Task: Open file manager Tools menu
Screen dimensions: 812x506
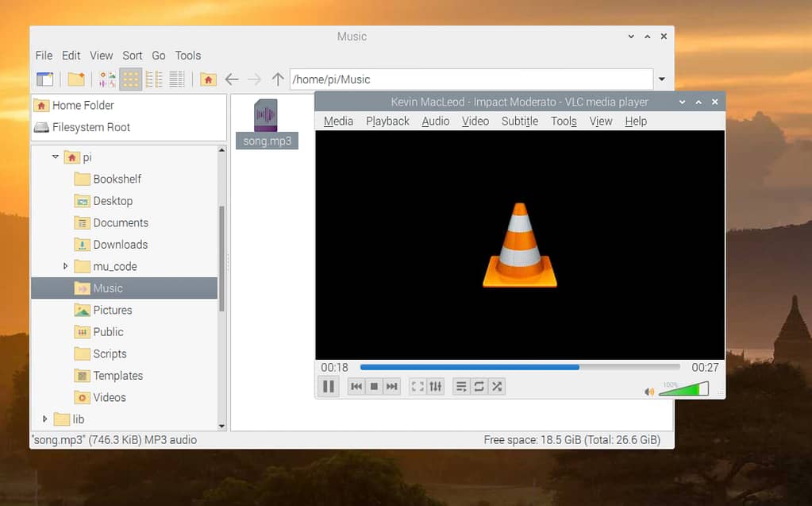Action: click(x=187, y=56)
